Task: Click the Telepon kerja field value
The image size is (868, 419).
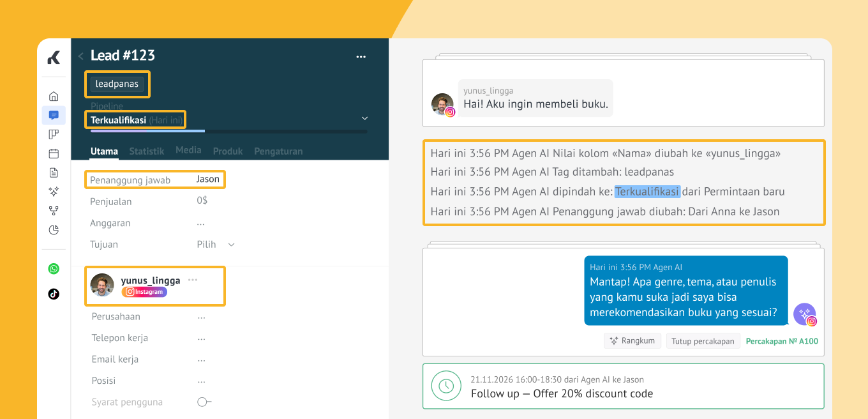Action: coord(201,338)
